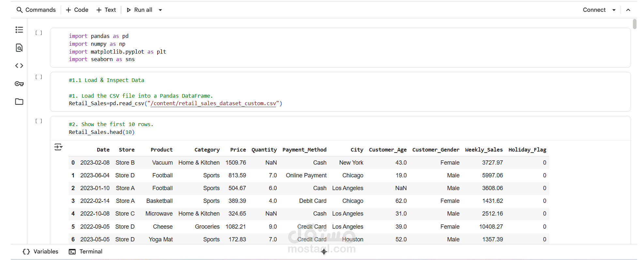
Task: Run the imports cell with its bracket
Action: click(x=39, y=33)
